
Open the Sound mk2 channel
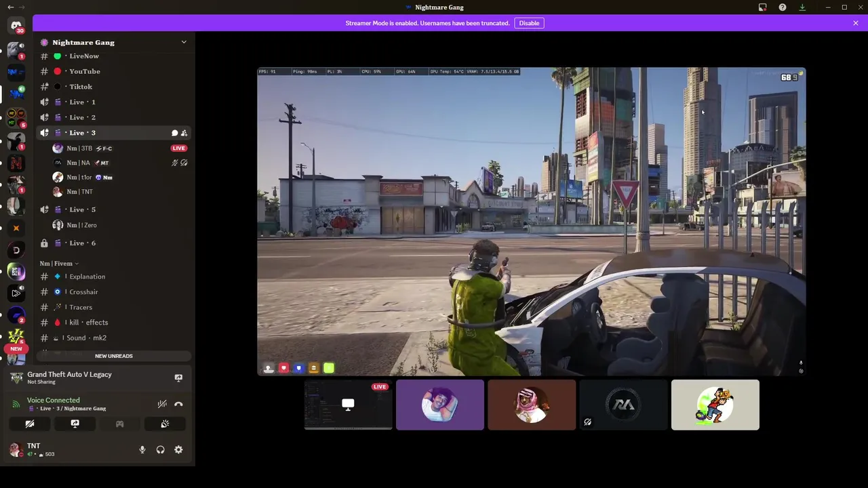tap(113, 338)
